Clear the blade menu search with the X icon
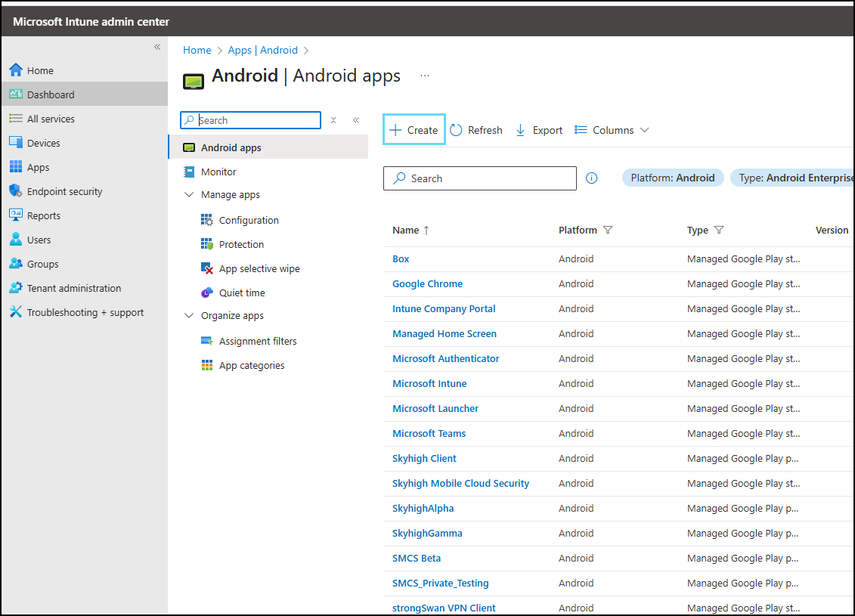The width and height of the screenshot is (855, 616). coord(333,120)
